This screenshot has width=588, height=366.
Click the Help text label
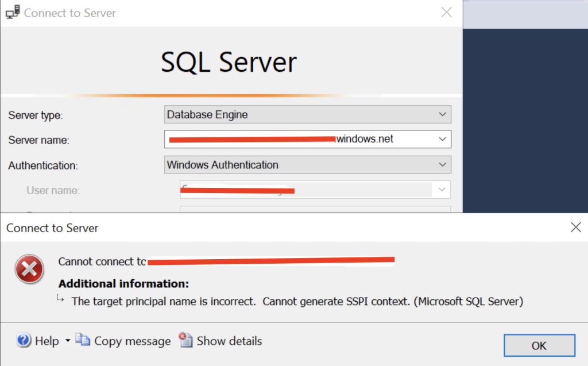[x=47, y=341]
